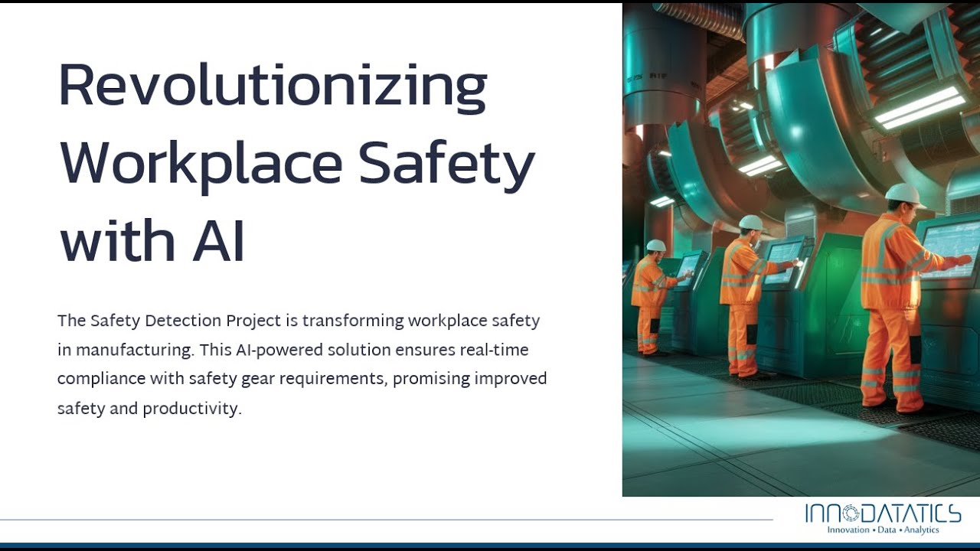Image resolution: width=980 pixels, height=551 pixels.
Task: Click the Safety Detection Project description paragraph
Action: (x=302, y=364)
